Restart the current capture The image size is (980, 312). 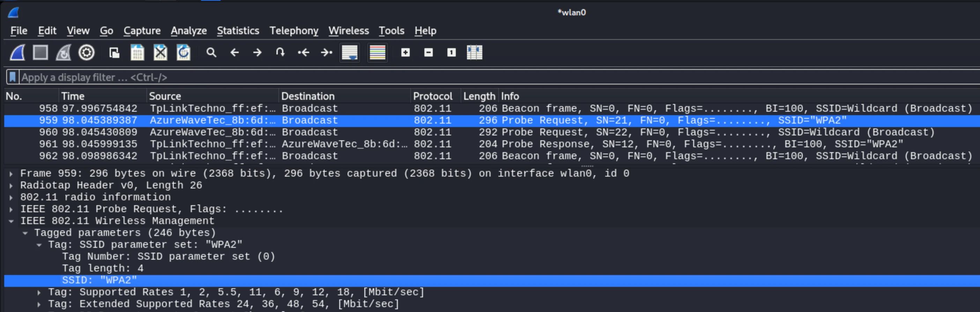[x=64, y=52]
